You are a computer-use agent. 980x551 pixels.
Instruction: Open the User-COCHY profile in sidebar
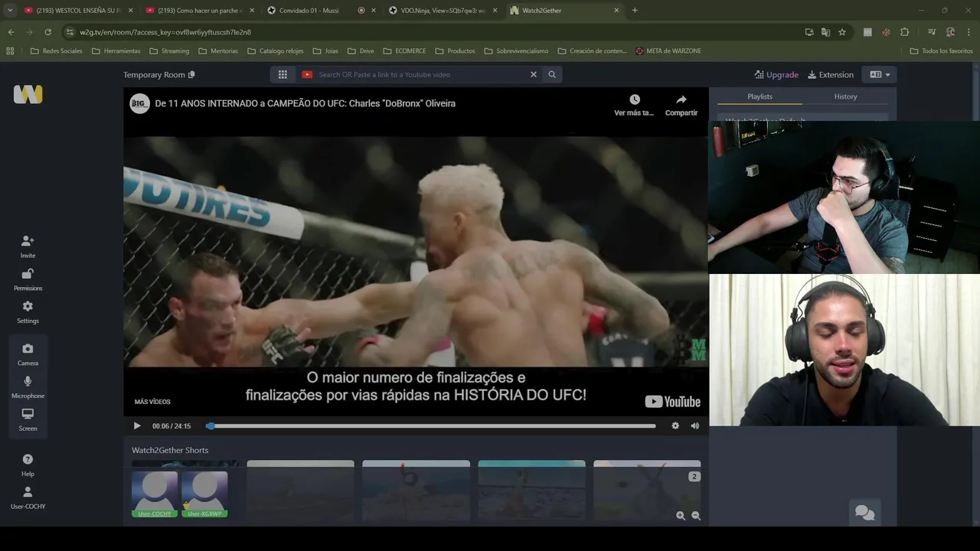(28, 497)
